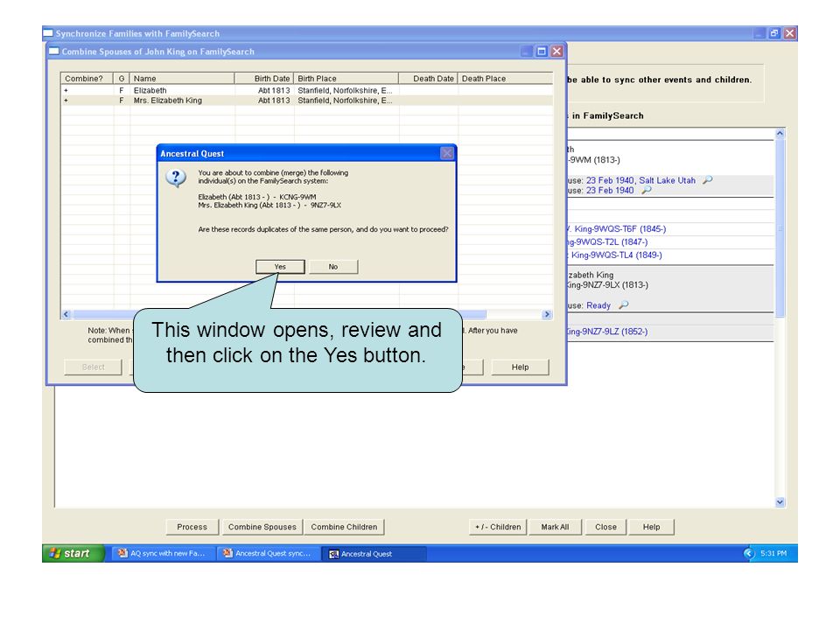Click the G gender column header
840x630 pixels.
coord(121,78)
